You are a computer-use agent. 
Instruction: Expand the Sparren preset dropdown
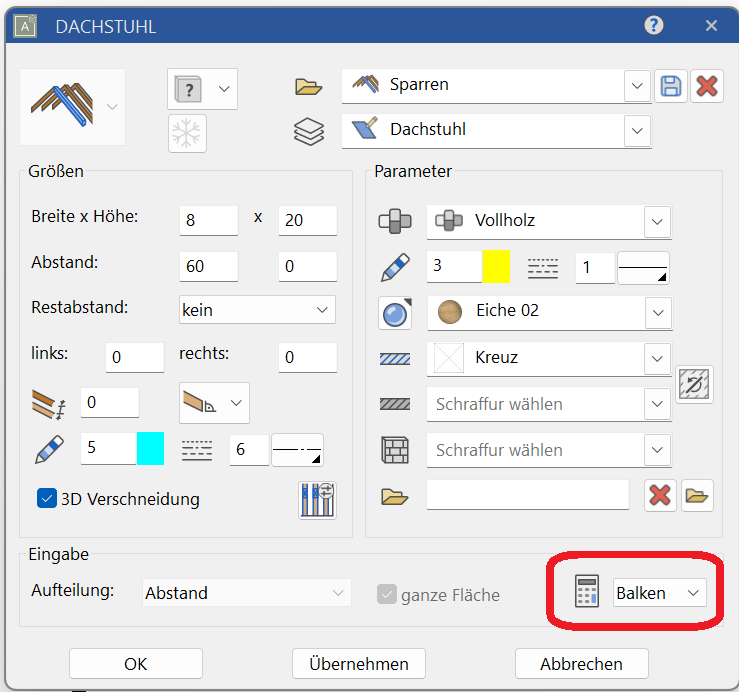click(637, 86)
